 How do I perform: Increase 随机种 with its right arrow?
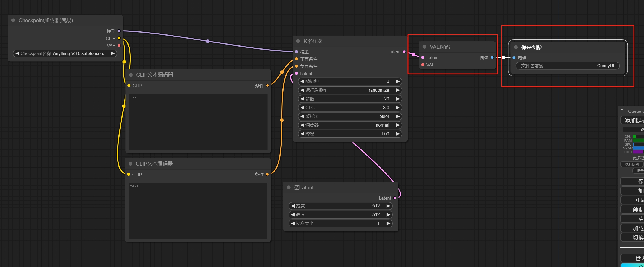[x=398, y=81]
